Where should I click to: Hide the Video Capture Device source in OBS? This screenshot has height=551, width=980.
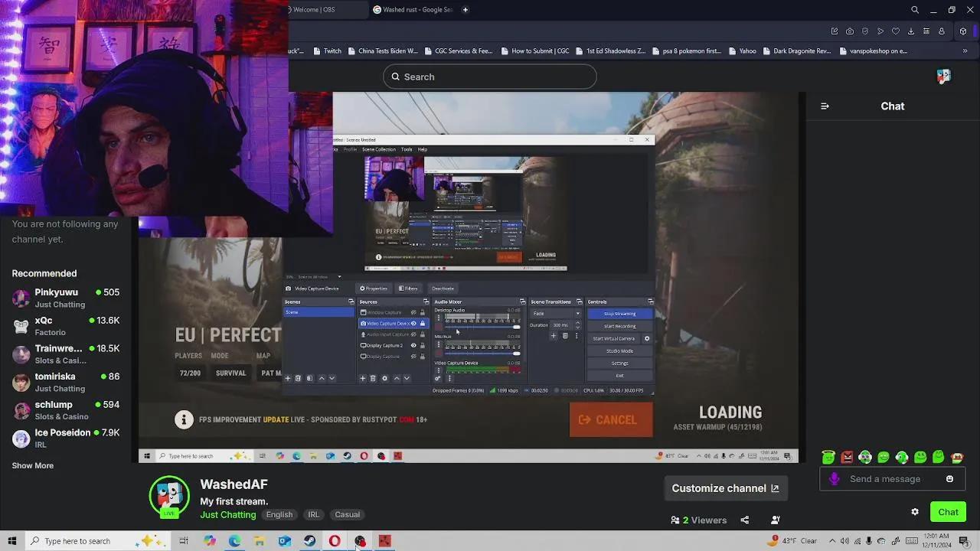(413, 323)
